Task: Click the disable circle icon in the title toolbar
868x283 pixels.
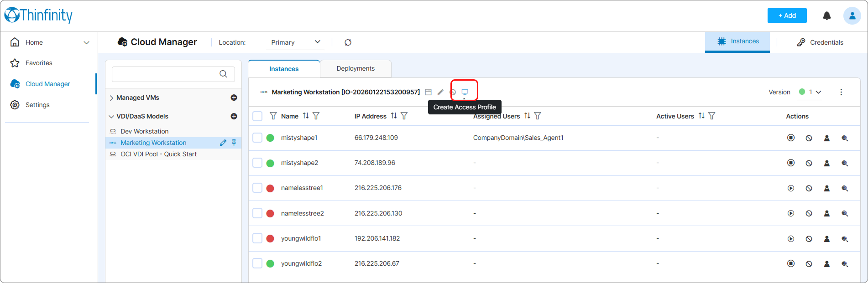Action: (x=453, y=92)
